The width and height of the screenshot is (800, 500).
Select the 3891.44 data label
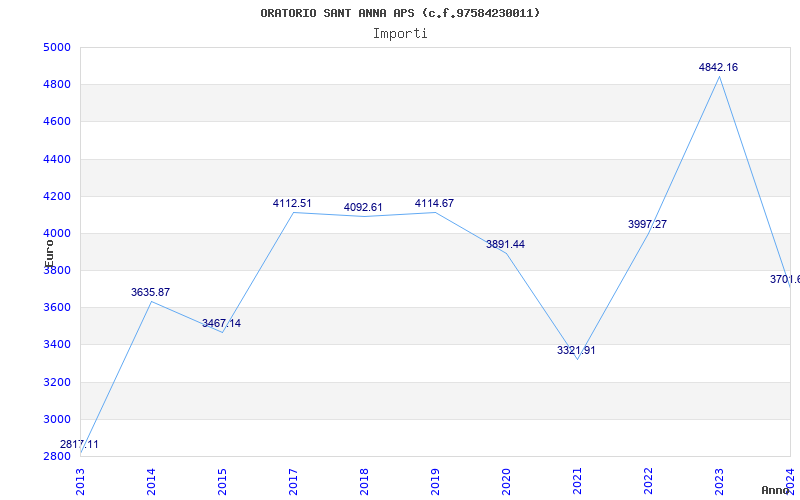[505, 244]
